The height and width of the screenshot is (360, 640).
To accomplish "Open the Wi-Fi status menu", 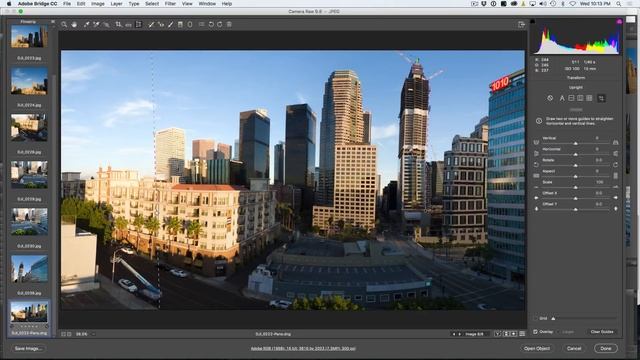I will pyautogui.click(x=572, y=4).
